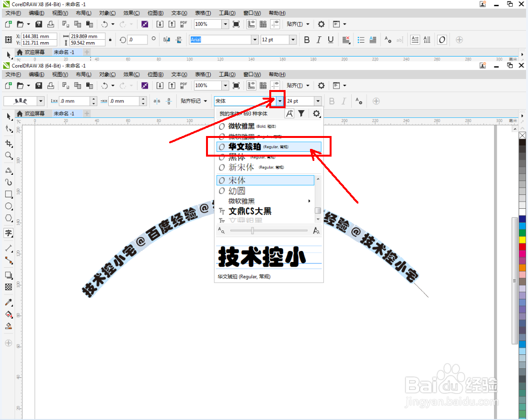
Task: Adjust the font preview size slider
Action: click(253, 230)
